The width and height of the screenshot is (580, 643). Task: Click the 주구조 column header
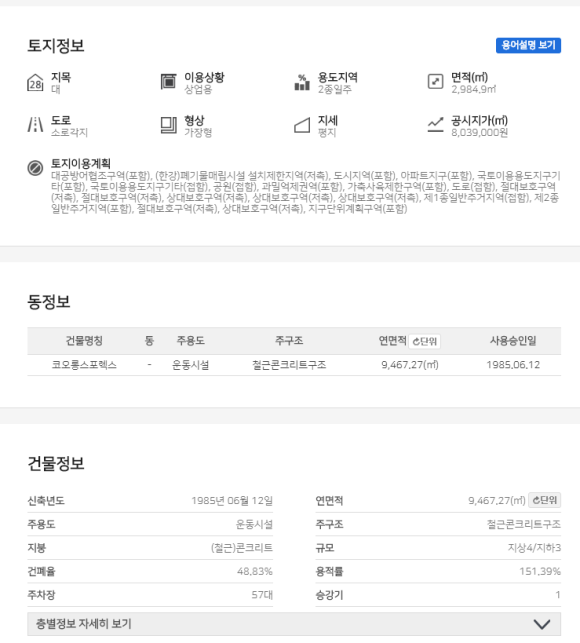point(289,341)
